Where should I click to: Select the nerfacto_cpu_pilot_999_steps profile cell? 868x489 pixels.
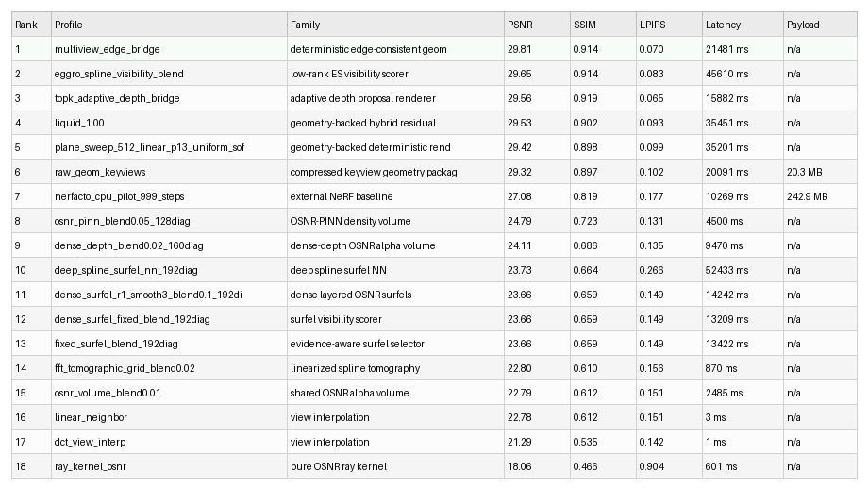tap(170, 196)
